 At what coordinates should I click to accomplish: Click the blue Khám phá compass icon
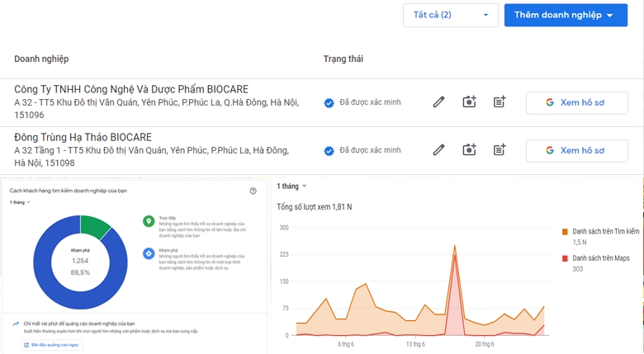(149, 253)
